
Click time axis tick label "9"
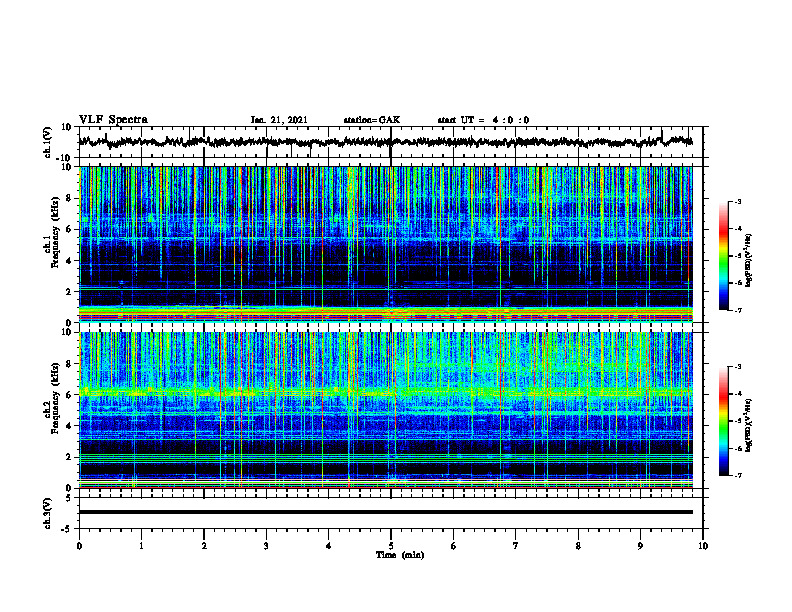point(640,546)
